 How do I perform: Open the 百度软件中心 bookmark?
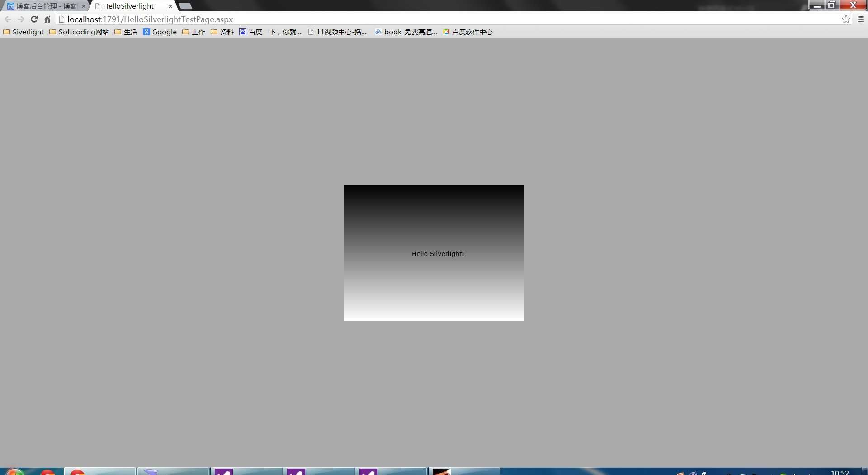point(468,32)
